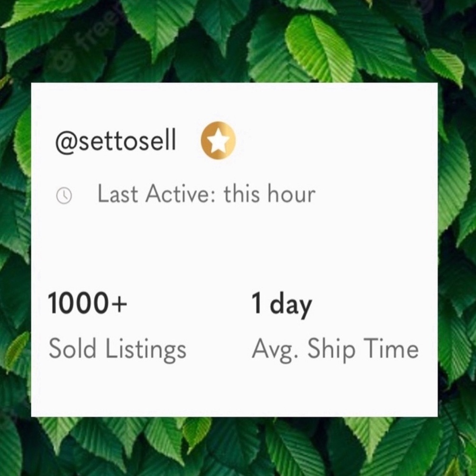Click the gold star ambassador badge
This screenshot has width=476, height=476.
point(218,140)
